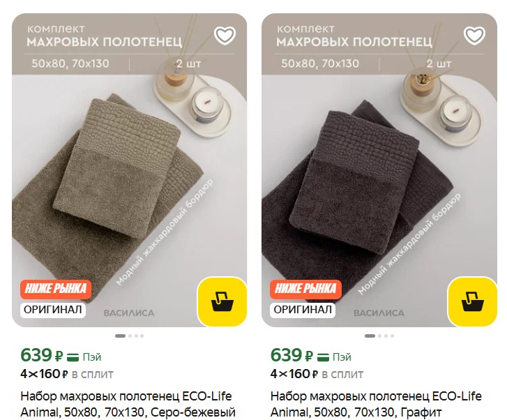Select the ОРИГИНАЛ badge on the grey-beige towel card
Image resolution: width=507 pixels, height=420 pixels.
(53, 310)
